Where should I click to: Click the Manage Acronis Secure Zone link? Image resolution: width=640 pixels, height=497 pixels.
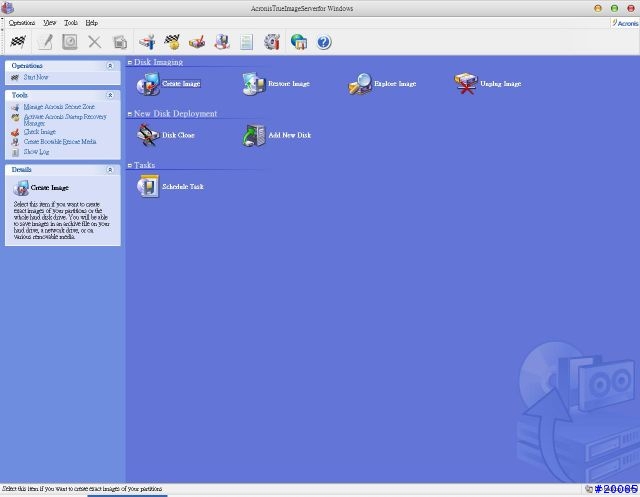coord(59,106)
